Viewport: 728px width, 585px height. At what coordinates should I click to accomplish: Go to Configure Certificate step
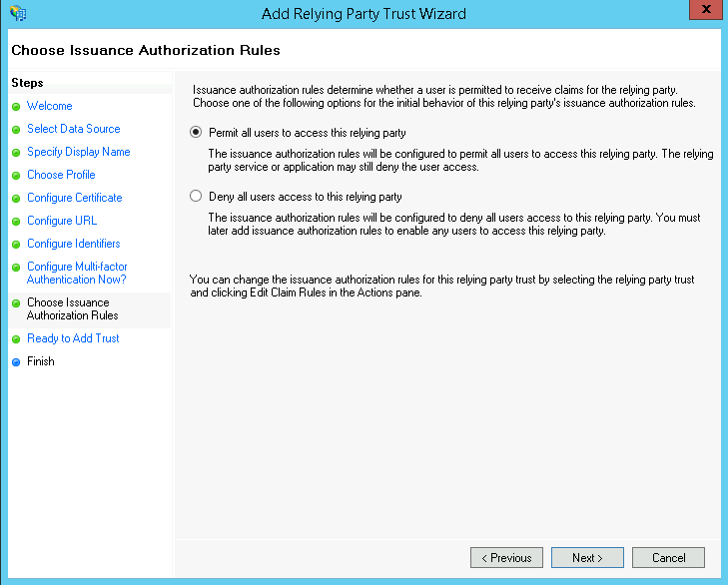pyautogui.click(x=75, y=198)
